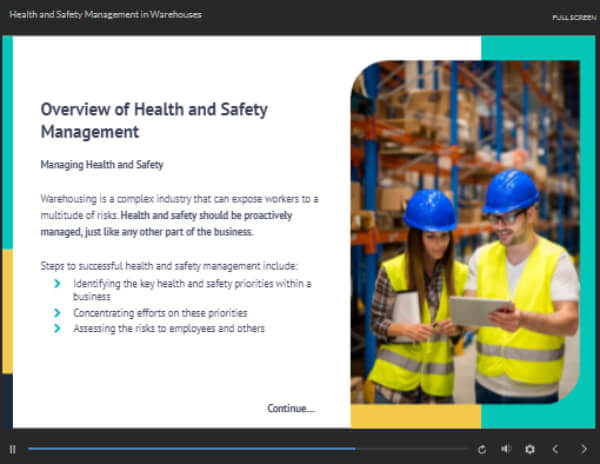Advance to the next slide arrow
Image resolution: width=600 pixels, height=464 pixels.
pyautogui.click(x=584, y=449)
